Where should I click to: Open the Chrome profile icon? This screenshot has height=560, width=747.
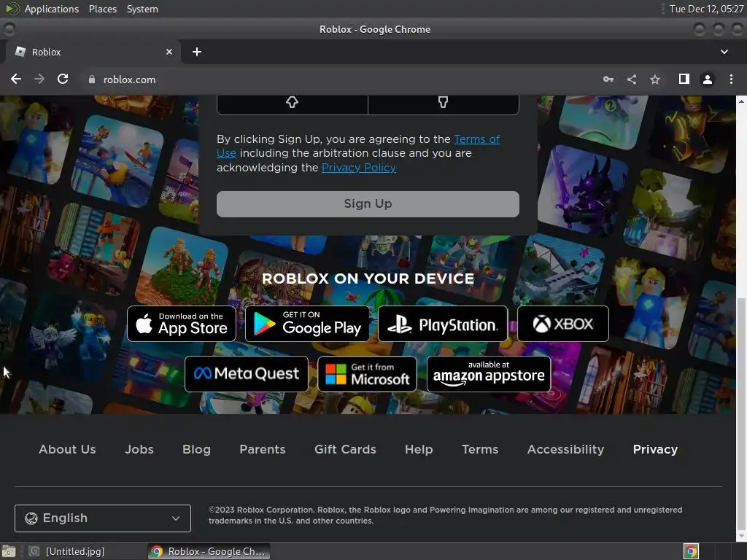tap(708, 79)
